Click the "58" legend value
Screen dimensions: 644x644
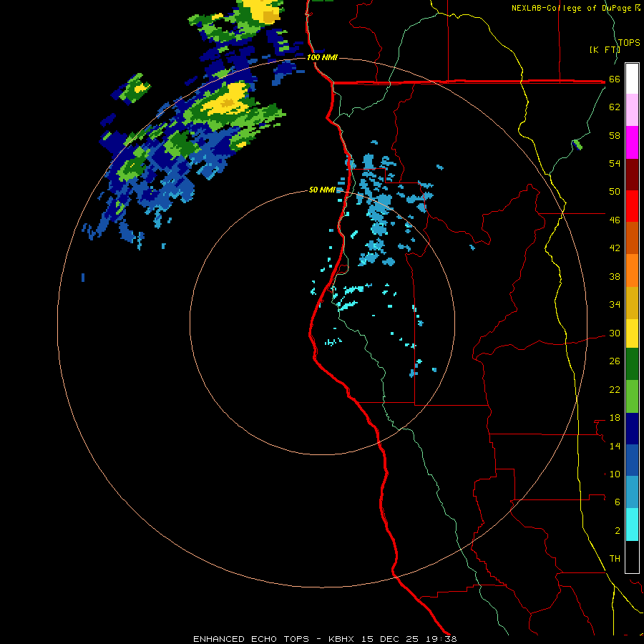click(x=615, y=135)
